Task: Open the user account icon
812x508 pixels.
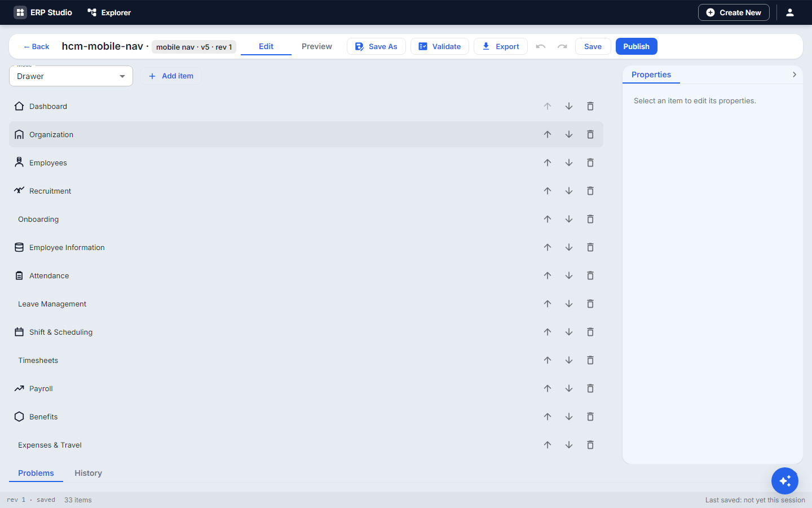Action: pos(790,12)
